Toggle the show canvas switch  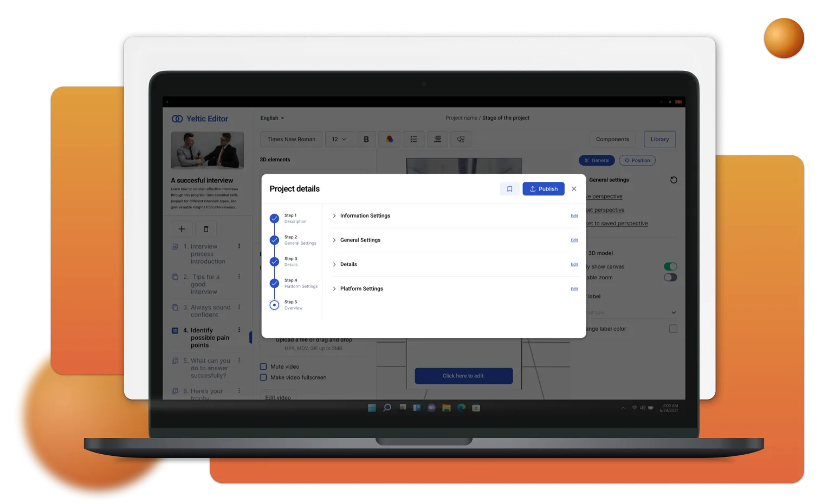pos(670,266)
